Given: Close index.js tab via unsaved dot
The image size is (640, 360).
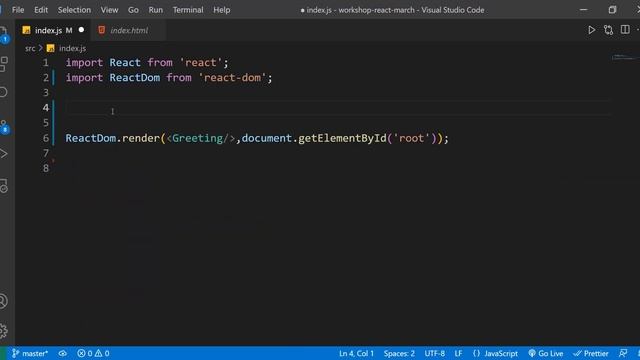Looking at the screenshot, I should coord(81,30).
